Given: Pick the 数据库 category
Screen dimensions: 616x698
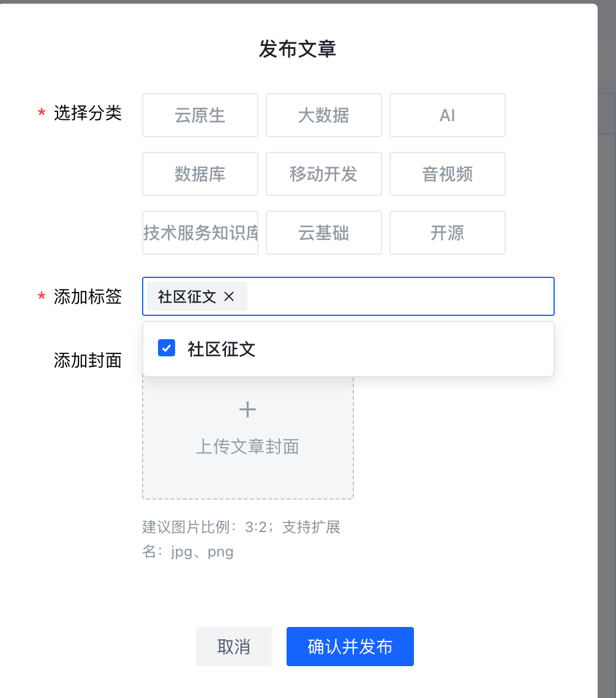Looking at the screenshot, I should point(200,174).
